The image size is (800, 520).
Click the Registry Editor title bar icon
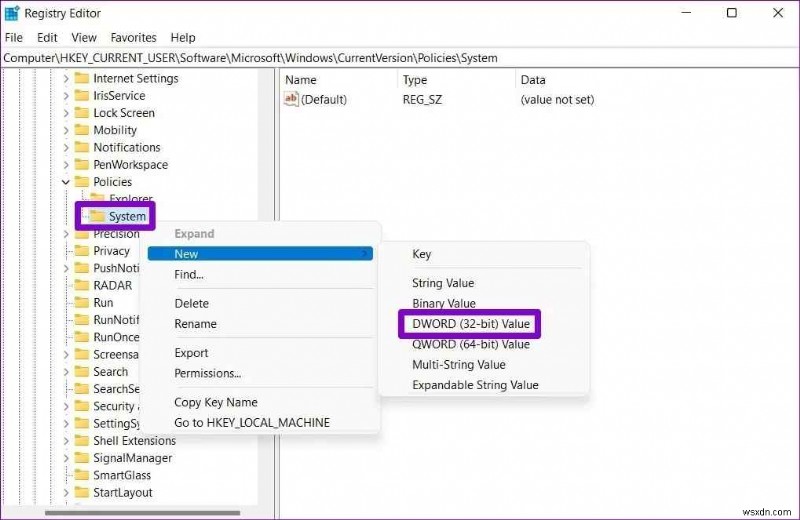point(12,13)
